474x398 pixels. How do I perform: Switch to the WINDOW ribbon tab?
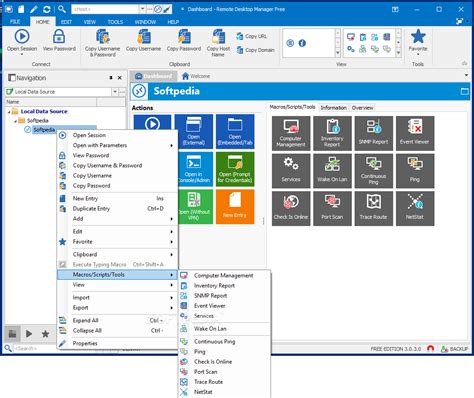tap(145, 22)
